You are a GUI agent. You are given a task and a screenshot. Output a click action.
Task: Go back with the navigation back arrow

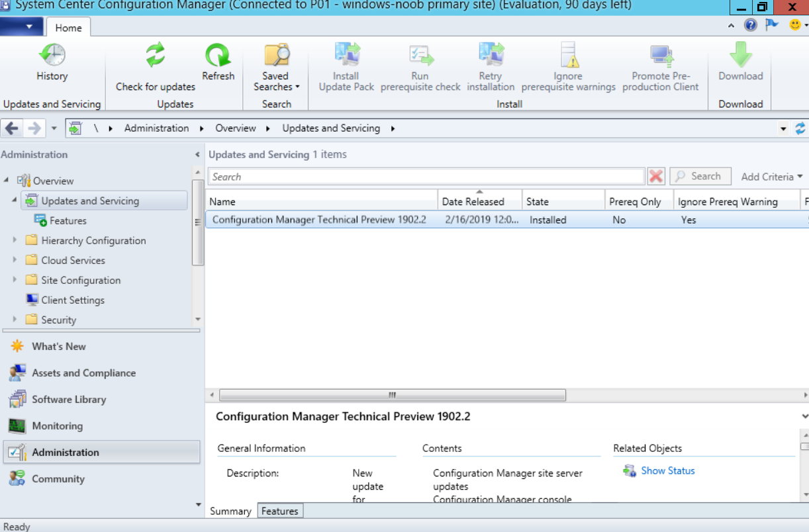coord(12,128)
